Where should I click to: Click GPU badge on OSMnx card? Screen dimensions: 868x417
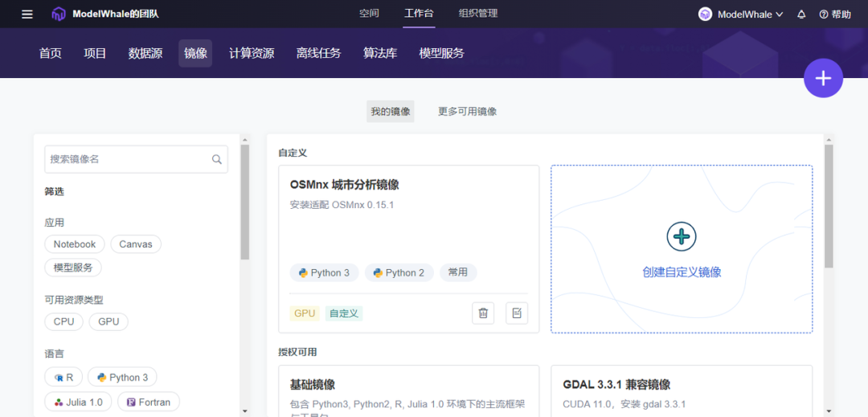305,313
